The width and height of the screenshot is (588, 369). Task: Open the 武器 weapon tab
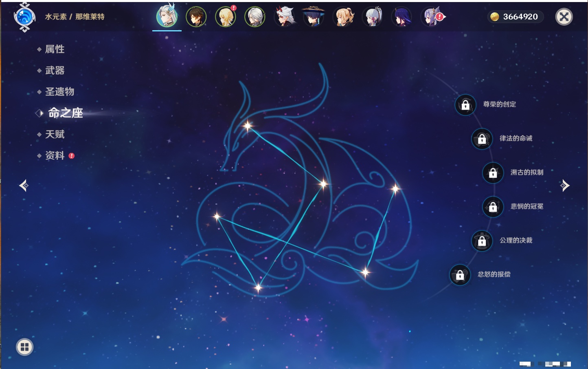pyautogui.click(x=55, y=71)
